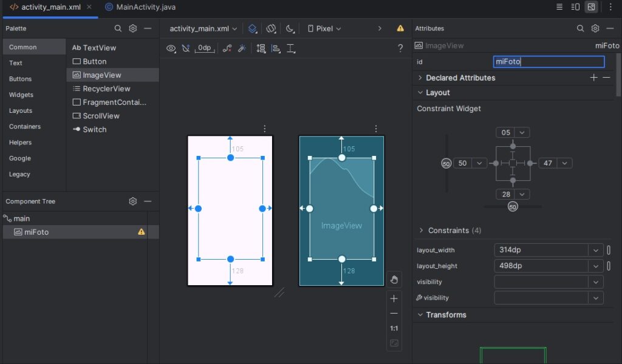Minimize the Attributes panel
This screenshot has width=622, height=364.
610,29
